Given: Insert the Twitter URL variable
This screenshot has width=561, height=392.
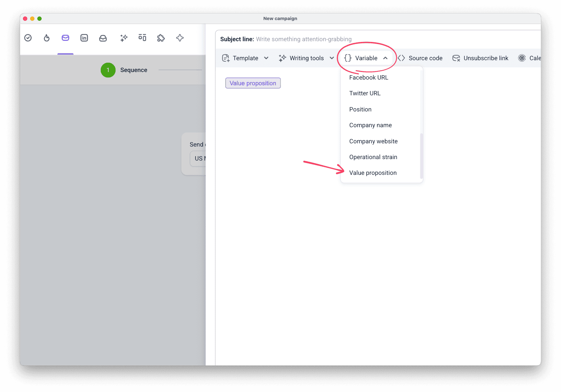Looking at the screenshot, I should [365, 93].
